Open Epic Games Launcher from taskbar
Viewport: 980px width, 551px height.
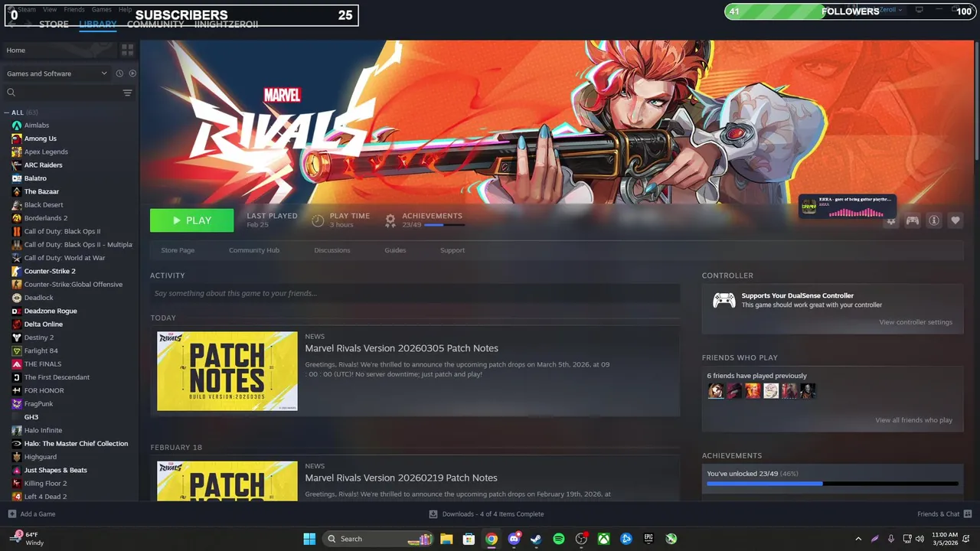pos(648,539)
